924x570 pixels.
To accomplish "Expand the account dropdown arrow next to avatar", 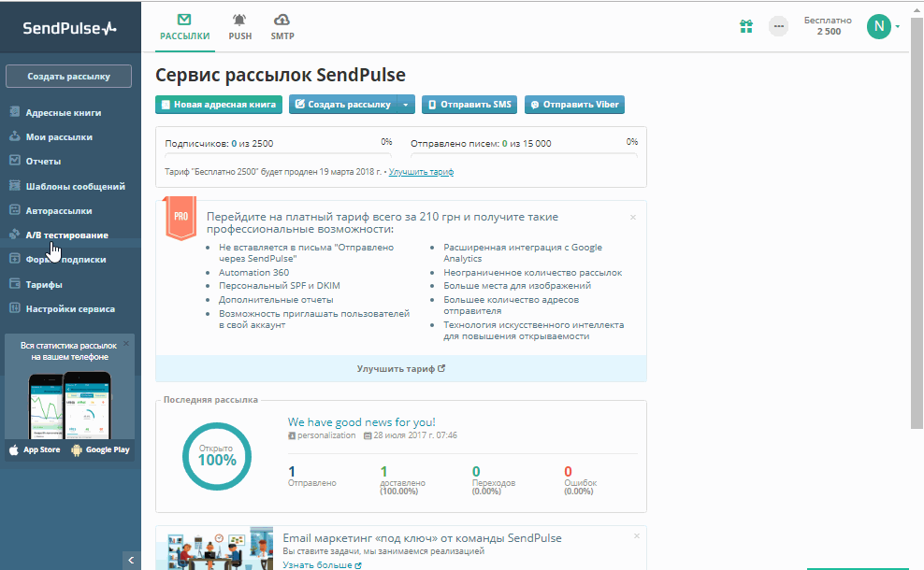I will [x=898, y=26].
